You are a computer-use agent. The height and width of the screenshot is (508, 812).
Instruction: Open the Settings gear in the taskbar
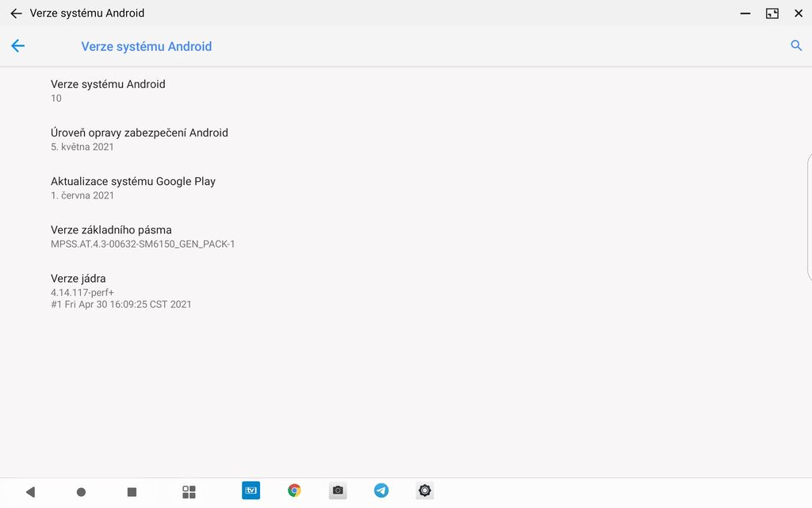[x=424, y=491]
